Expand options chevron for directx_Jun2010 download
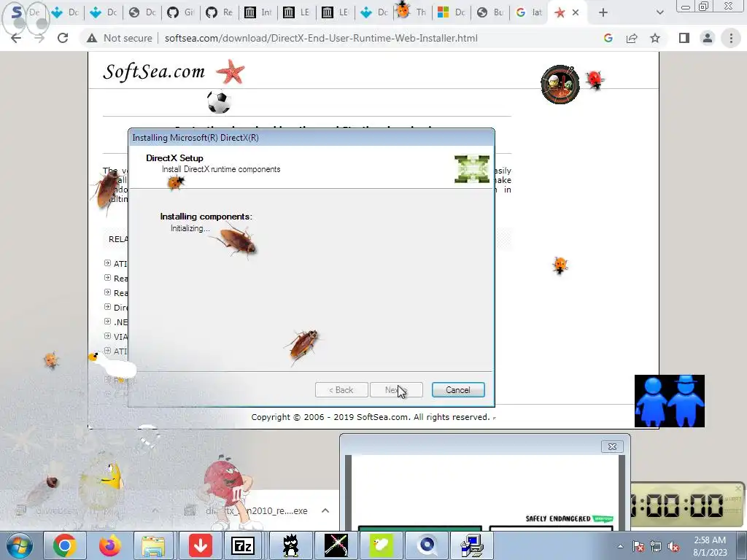Image resolution: width=747 pixels, height=560 pixels. click(325, 510)
